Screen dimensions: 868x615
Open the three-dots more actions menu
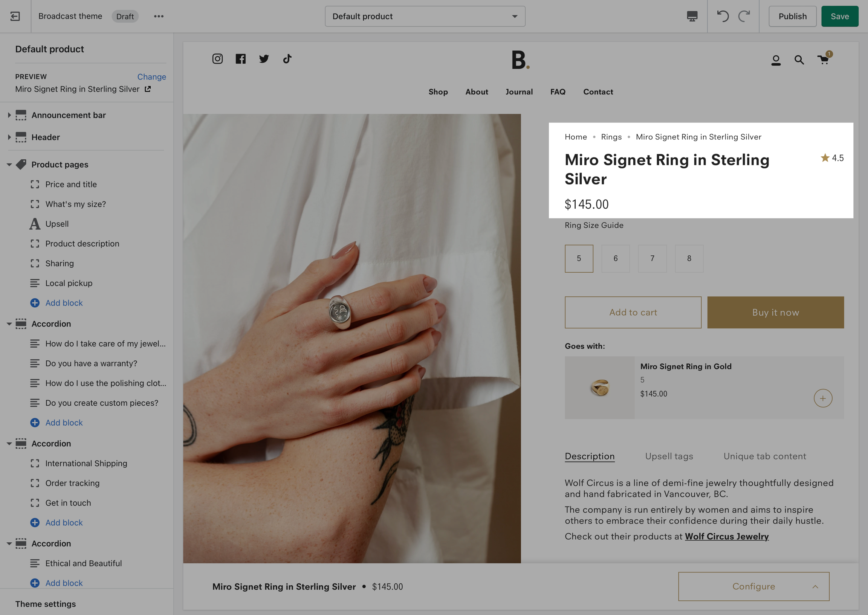159,16
